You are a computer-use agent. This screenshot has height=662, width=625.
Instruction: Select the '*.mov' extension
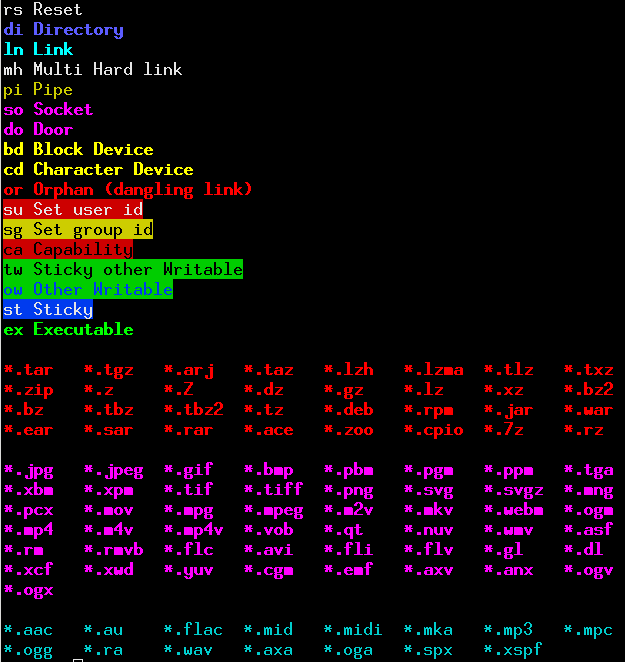[109, 510]
